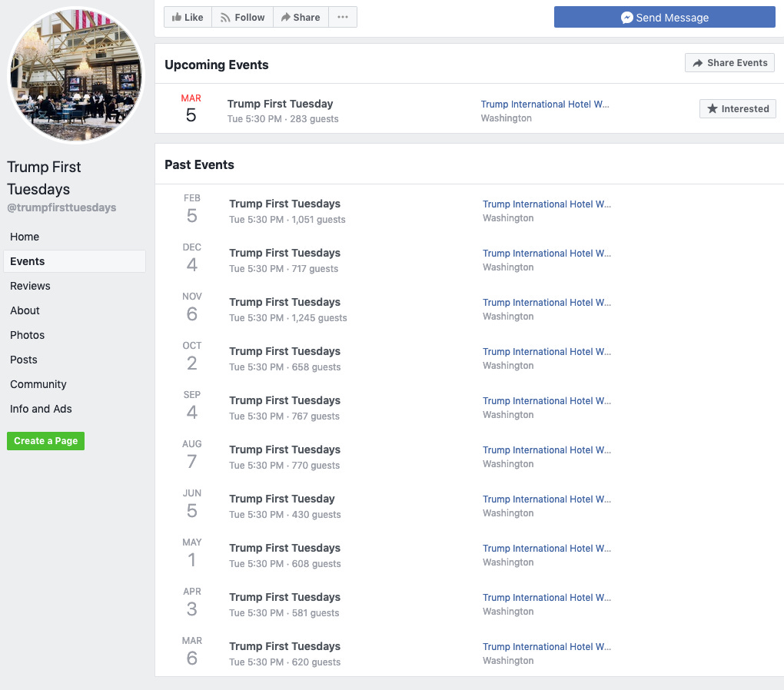Open the Jun 5 Trump First Tuesday event
The height and width of the screenshot is (690, 784).
(282, 499)
